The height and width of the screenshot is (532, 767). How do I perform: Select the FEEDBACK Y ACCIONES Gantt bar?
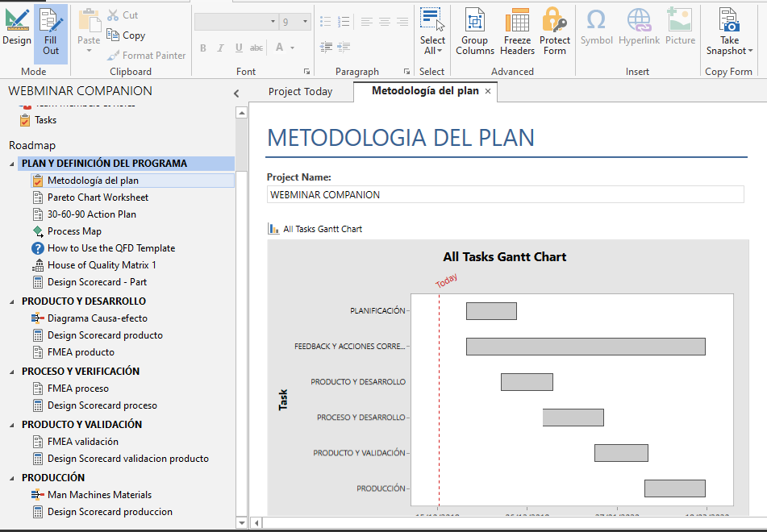point(586,347)
